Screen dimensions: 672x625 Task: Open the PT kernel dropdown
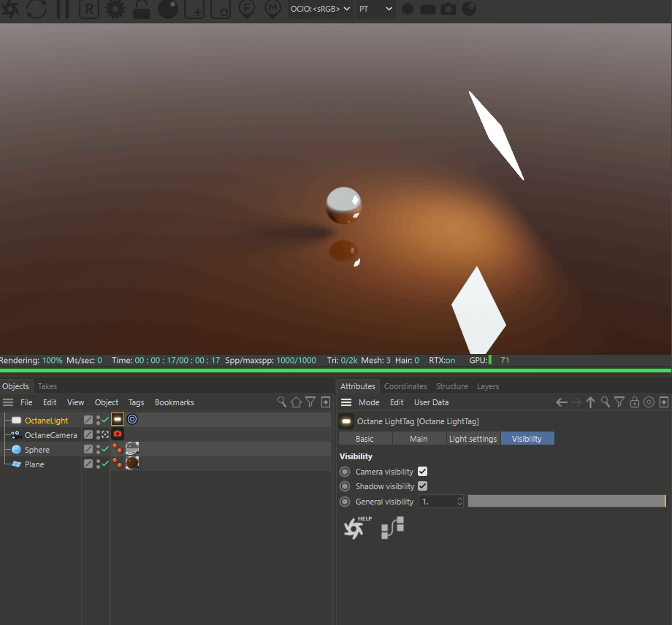(376, 9)
